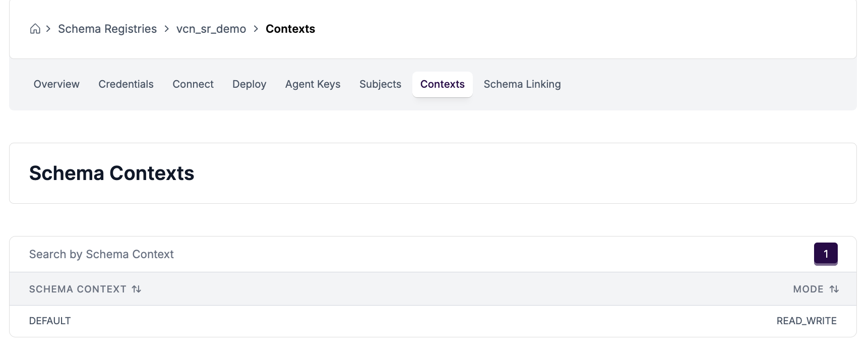Click the SCHEMA CONTEXT column header label
This screenshot has width=868, height=356.
coord(78,289)
